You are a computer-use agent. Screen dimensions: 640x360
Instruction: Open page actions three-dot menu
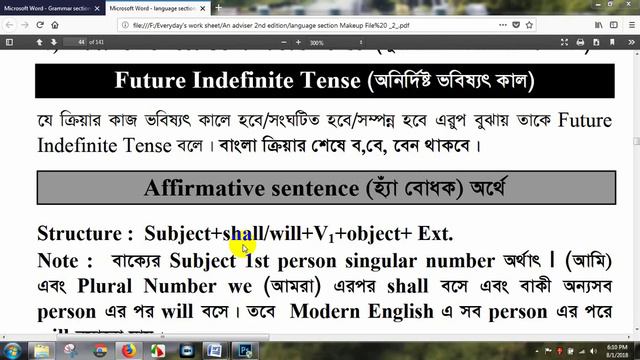(x=503, y=25)
